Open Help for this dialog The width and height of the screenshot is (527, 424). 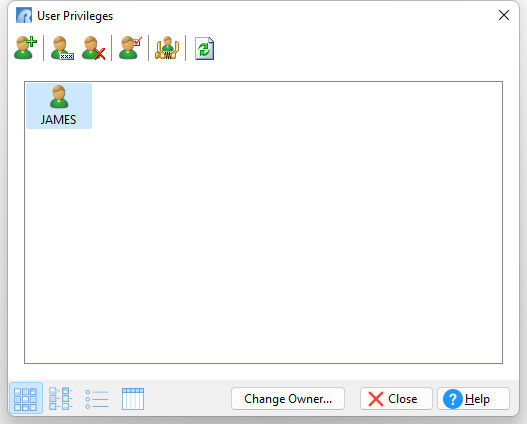pos(474,399)
